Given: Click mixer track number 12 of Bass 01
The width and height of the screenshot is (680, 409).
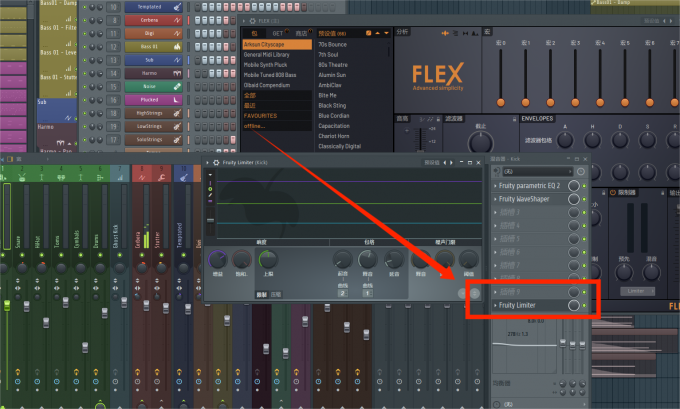Looking at the screenshot, I should pyautogui.click(x=113, y=47).
